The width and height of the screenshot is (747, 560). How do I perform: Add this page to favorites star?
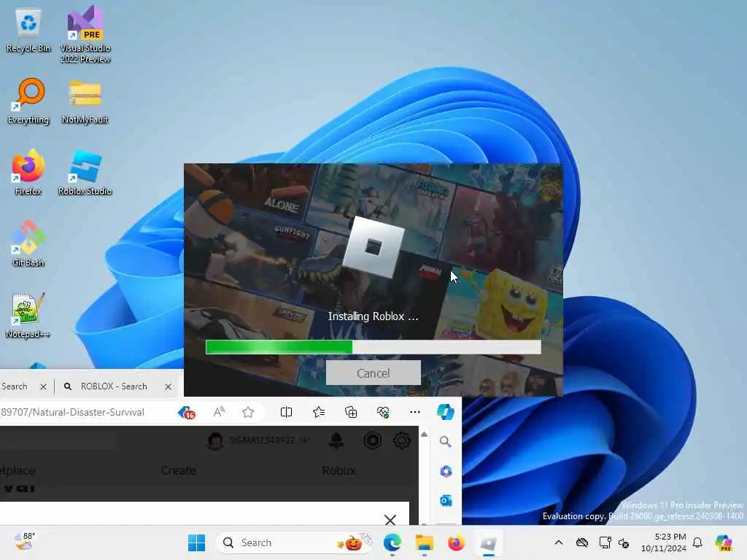(x=248, y=412)
